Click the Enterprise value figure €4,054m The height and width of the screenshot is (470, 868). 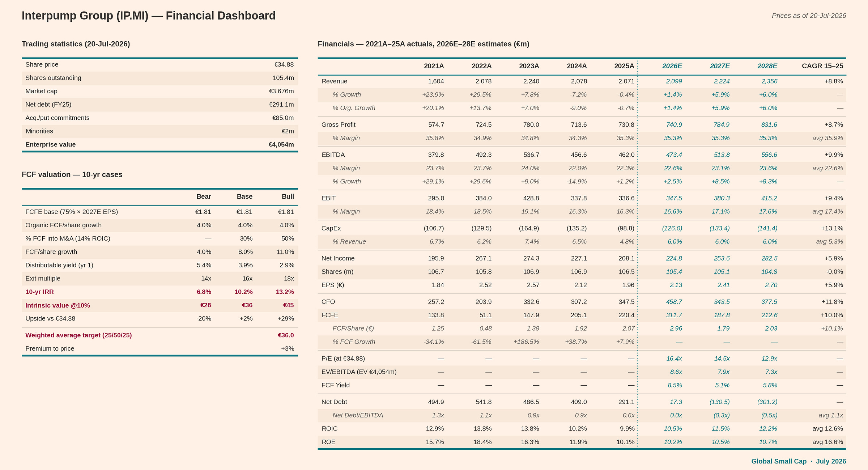point(281,145)
